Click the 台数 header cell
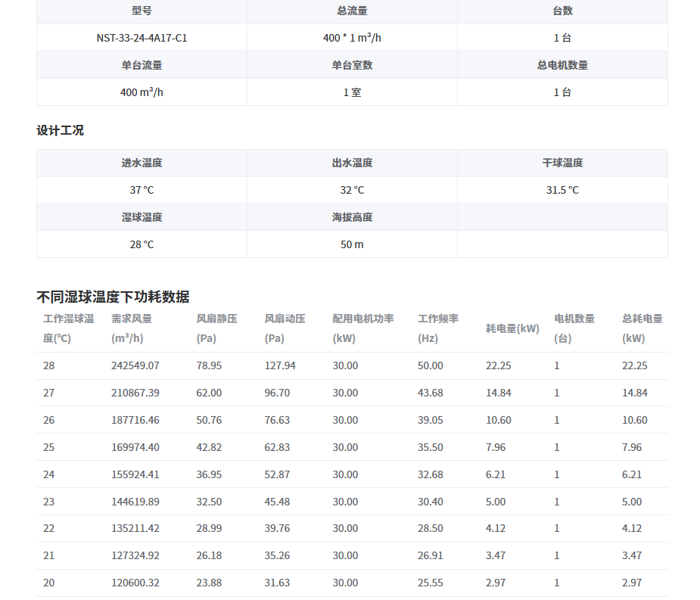The image size is (700, 600). [x=562, y=11]
